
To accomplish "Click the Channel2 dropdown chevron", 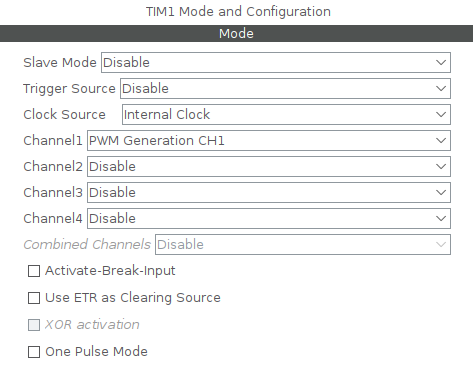I will [441, 166].
